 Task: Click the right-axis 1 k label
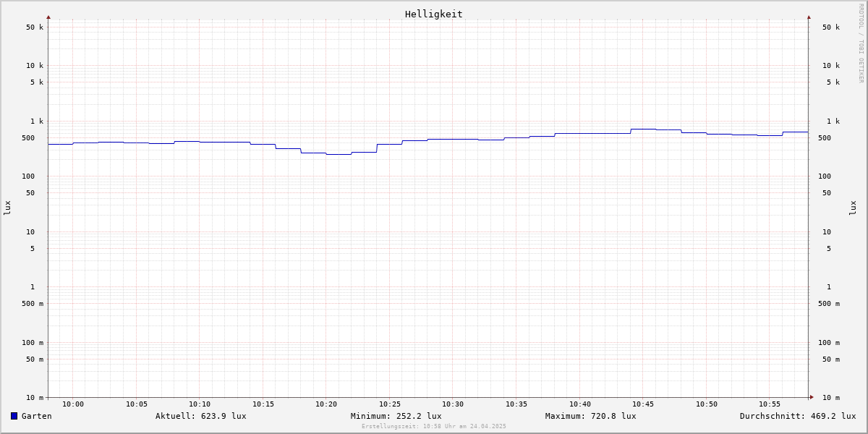point(833,122)
